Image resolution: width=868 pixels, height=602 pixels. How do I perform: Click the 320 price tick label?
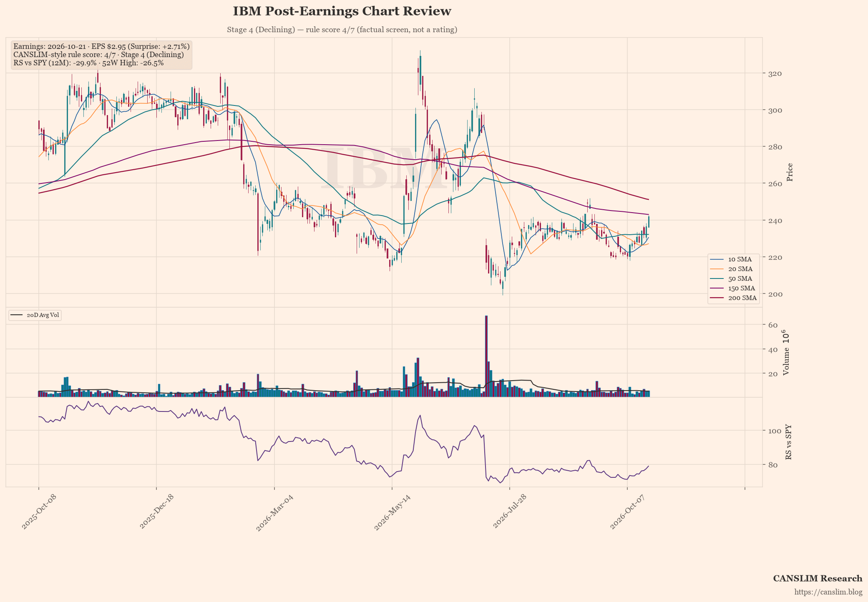tap(775, 74)
